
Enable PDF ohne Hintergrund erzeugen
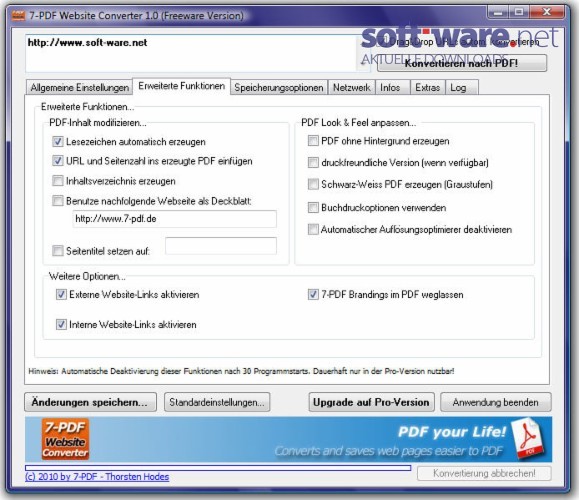(313, 141)
